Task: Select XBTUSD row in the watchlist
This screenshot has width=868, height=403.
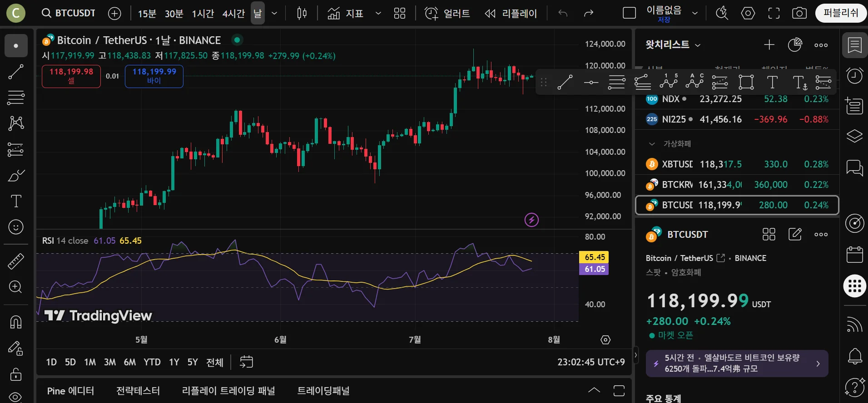Action: click(x=737, y=164)
